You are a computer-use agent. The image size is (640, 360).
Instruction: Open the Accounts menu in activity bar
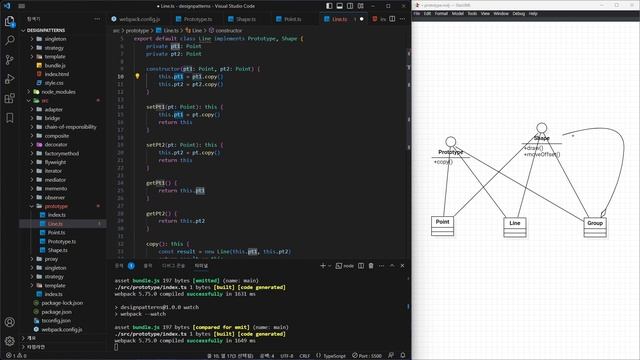(9, 322)
